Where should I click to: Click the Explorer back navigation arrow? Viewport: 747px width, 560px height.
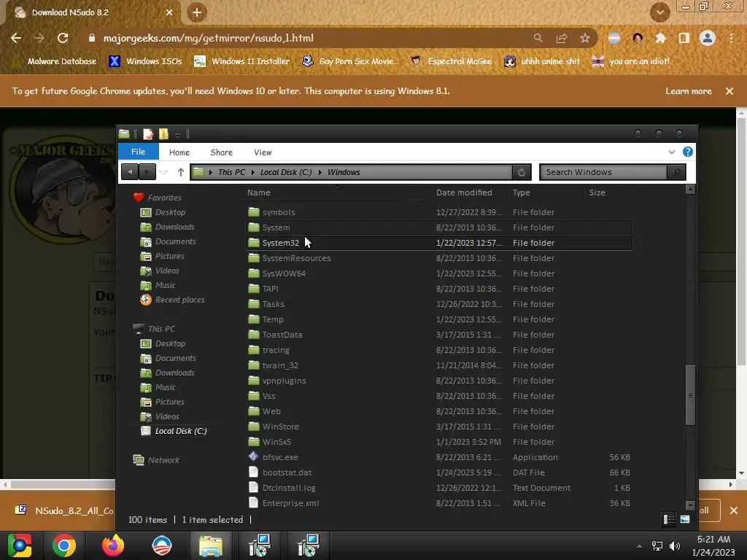130,172
